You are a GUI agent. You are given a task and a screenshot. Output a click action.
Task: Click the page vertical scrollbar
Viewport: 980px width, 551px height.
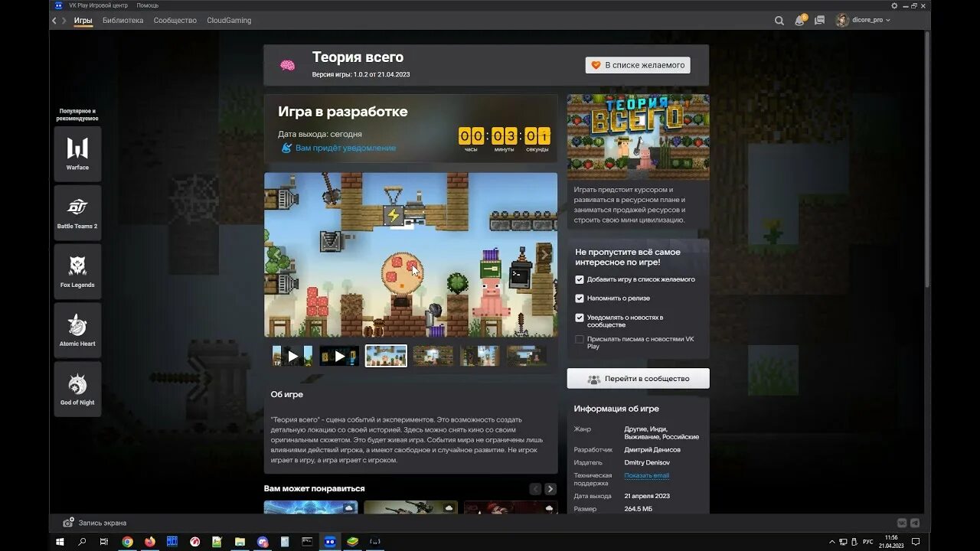click(927, 161)
